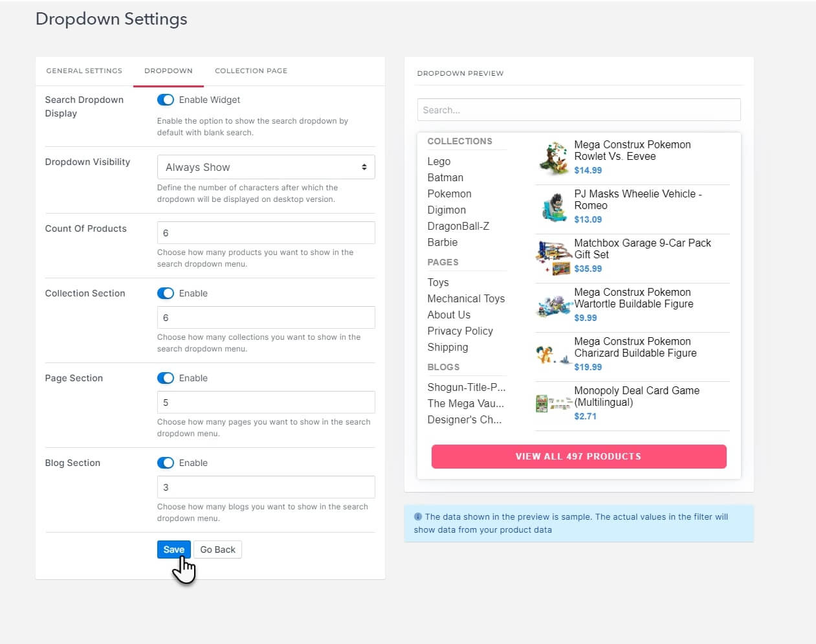Viewport: 816px width, 644px height.
Task: Open the Dropdown Visibility selector
Action: (x=265, y=167)
